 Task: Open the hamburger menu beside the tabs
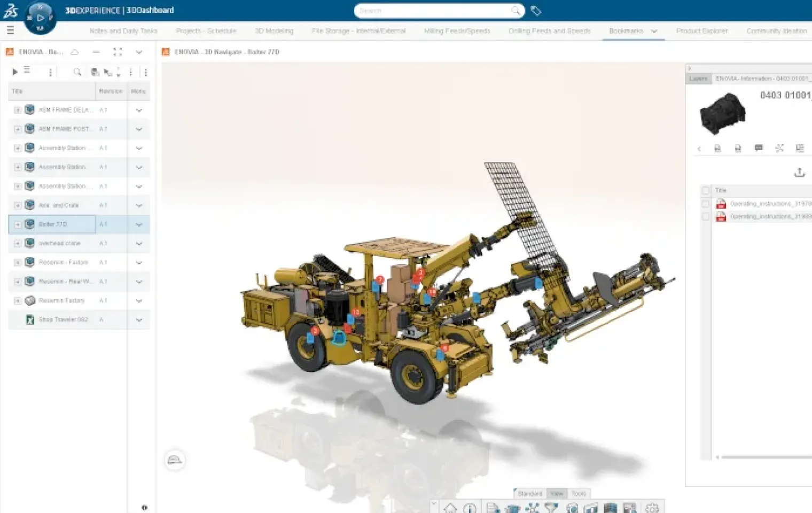pyautogui.click(x=10, y=30)
